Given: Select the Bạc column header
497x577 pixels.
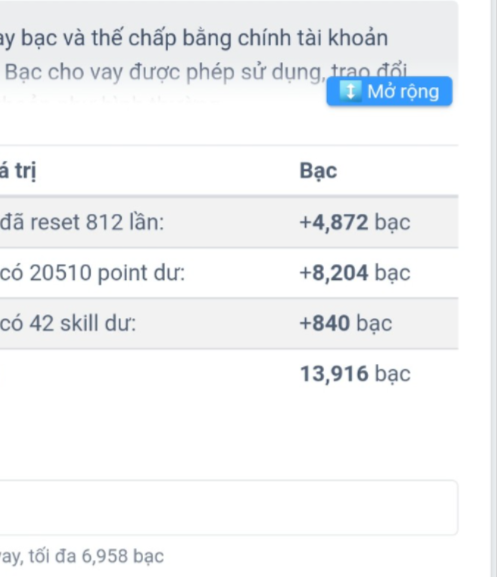Looking at the screenshot, I should [x=318, y=171].
